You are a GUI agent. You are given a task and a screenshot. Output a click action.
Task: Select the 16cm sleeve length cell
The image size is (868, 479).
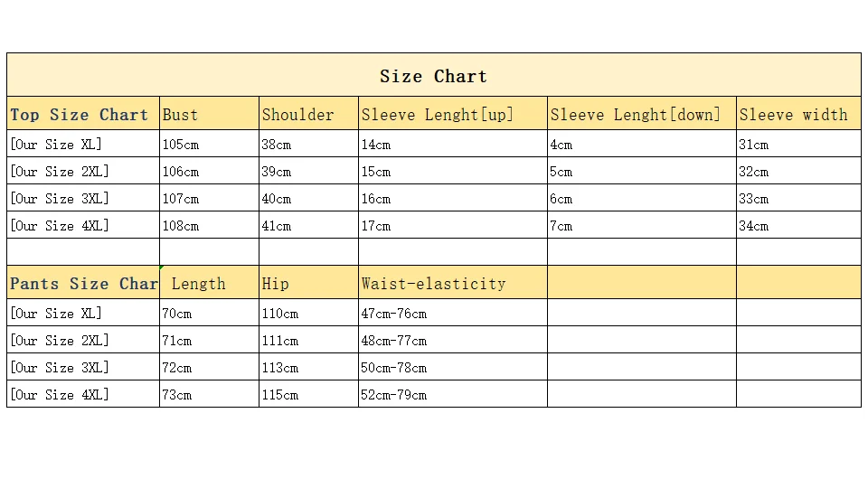[452, 199]
